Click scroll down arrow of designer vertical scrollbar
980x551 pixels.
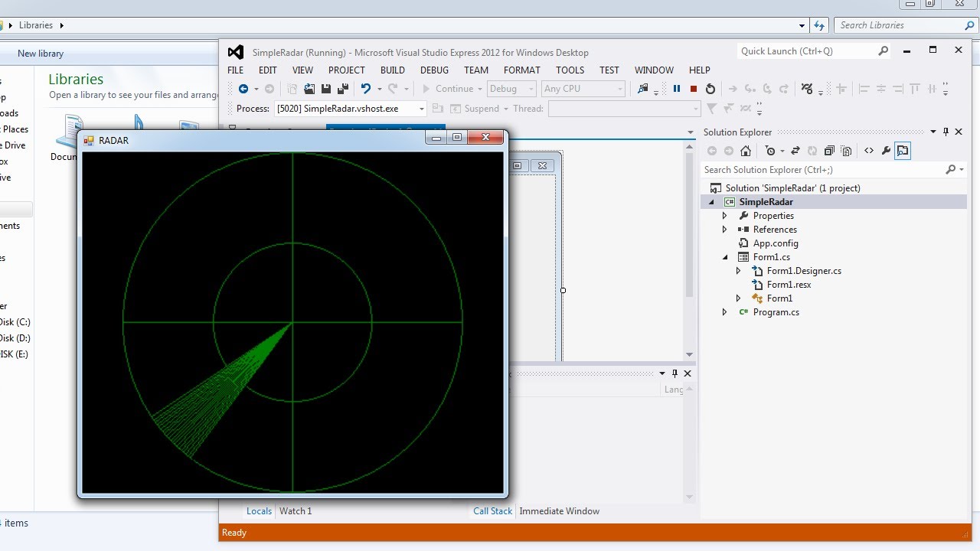pyautogui.click(x=689, y=354)
